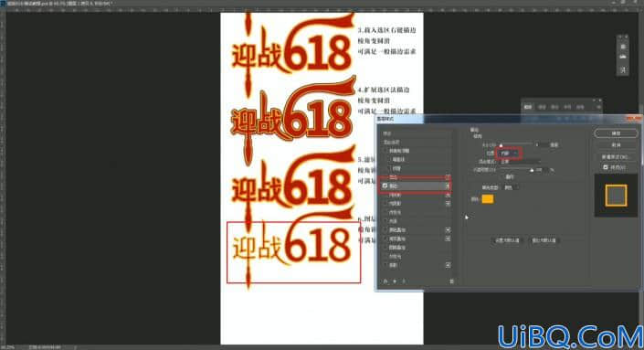644x350 pixels.
Task: Click the stroke Size value field
Action: [541, 144]
